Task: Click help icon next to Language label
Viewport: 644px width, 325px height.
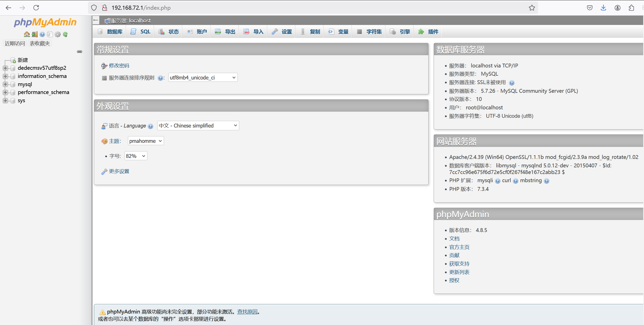Action: pyautogui.click(x=150, y=126)
